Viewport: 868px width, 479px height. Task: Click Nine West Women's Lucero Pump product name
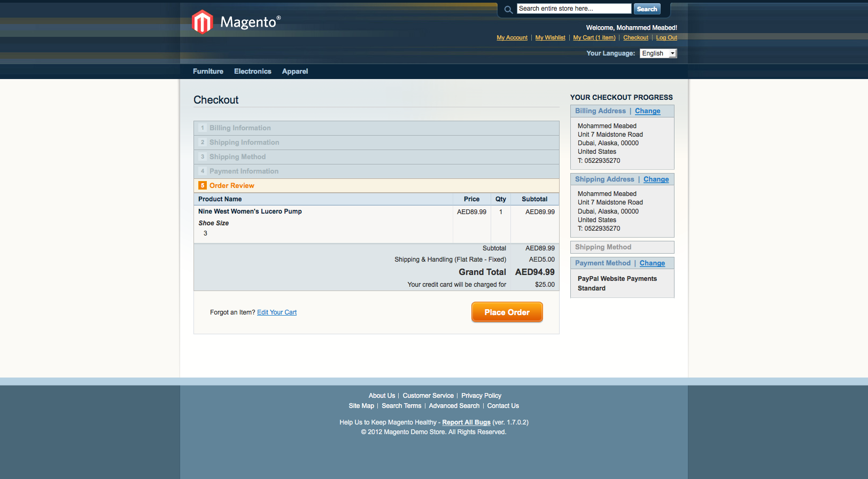pos(250,211)
